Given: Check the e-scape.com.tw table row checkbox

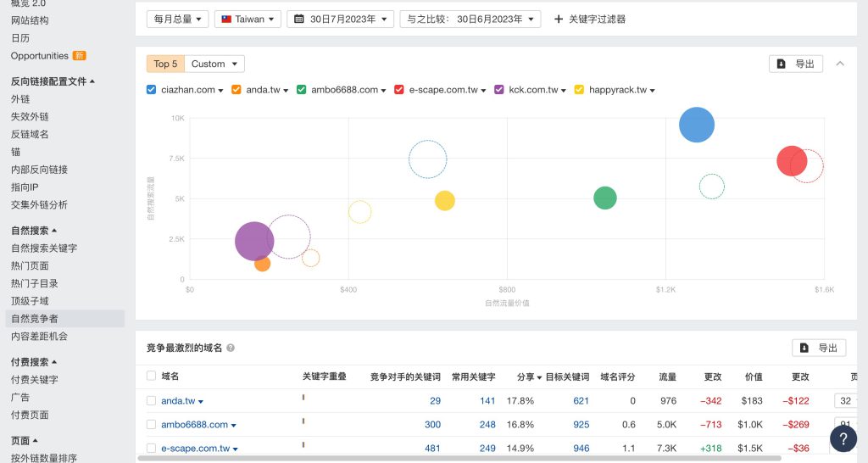Looking at the screenshot, I should [x=151, y=448].
